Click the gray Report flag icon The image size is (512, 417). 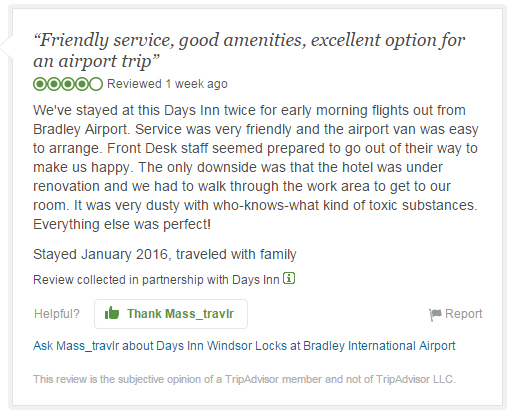[x=435, y=314]
